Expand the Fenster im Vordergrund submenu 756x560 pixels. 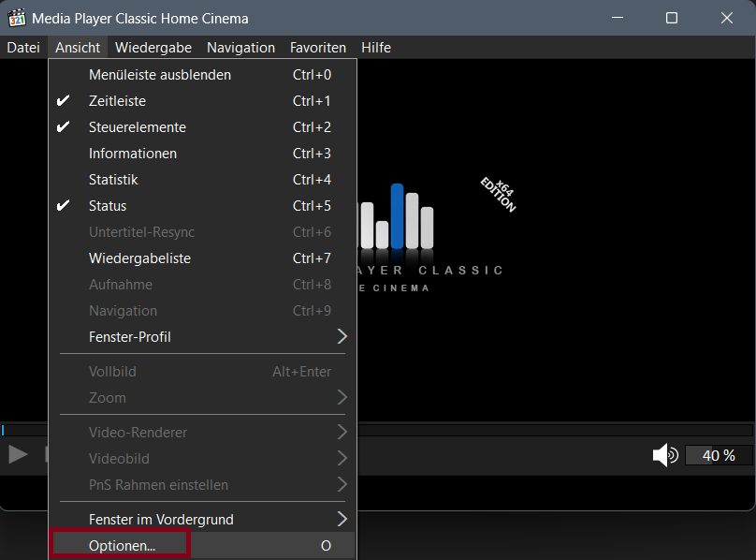pos(202,520)
